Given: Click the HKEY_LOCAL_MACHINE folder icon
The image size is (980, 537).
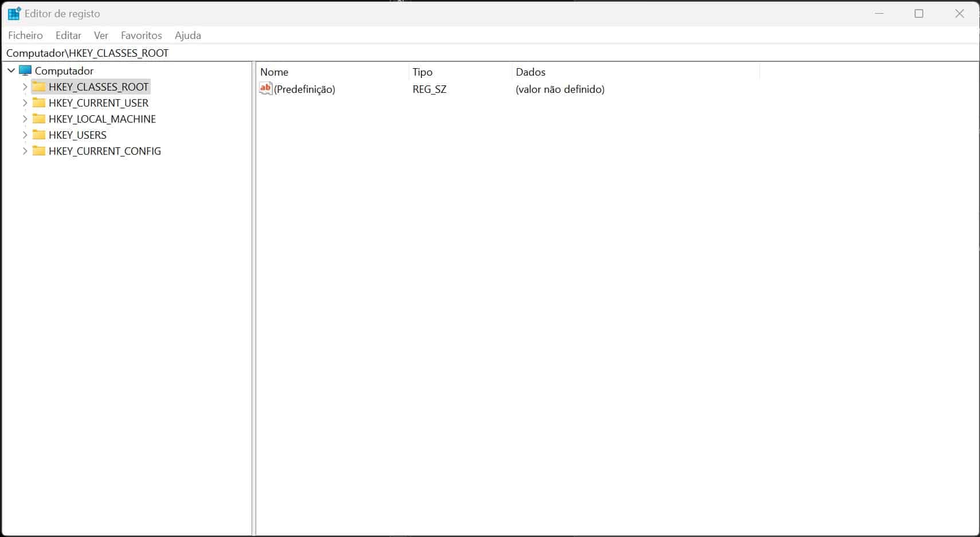Looking at the screenshot, I should pyautogui.click(x=39, y=119).
